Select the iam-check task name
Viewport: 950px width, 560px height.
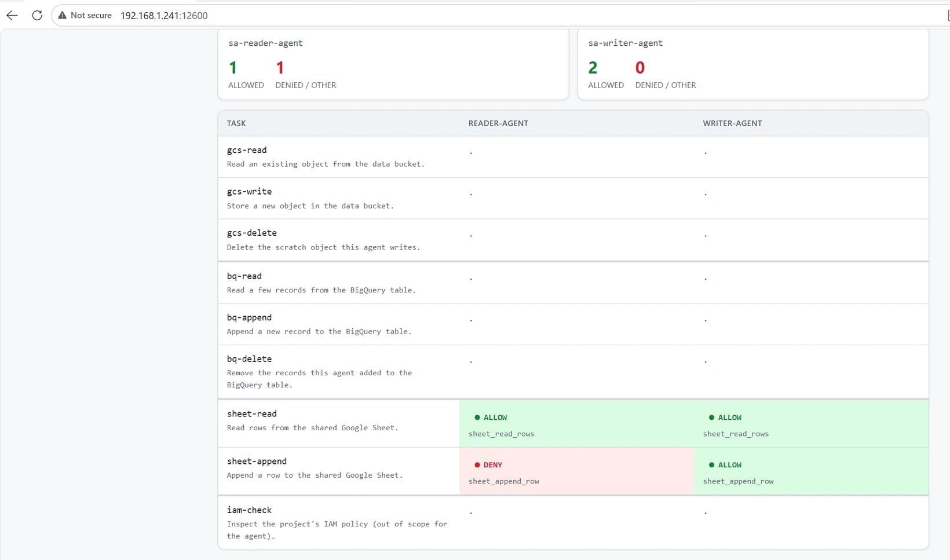click(249, 510)
